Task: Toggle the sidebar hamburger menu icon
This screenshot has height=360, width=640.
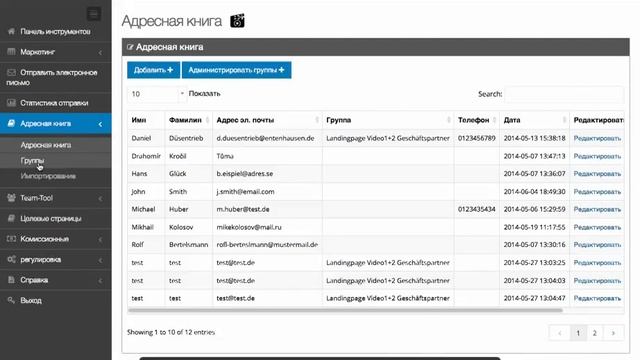Action: coord(93,14)
